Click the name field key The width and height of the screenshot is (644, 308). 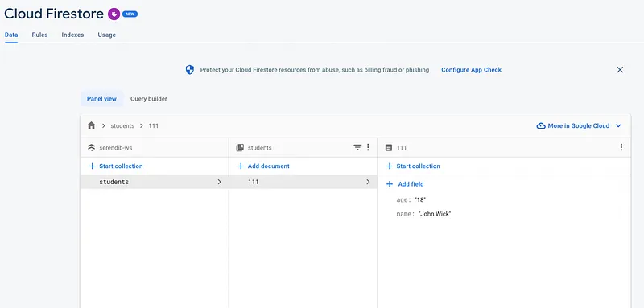click(x=406, y=214)
